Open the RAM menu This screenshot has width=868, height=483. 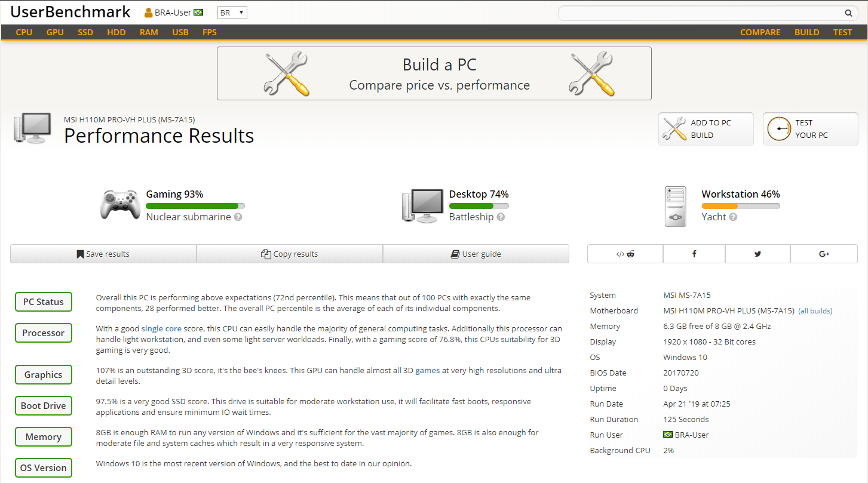pyautogui.click(x=149, y=32)
